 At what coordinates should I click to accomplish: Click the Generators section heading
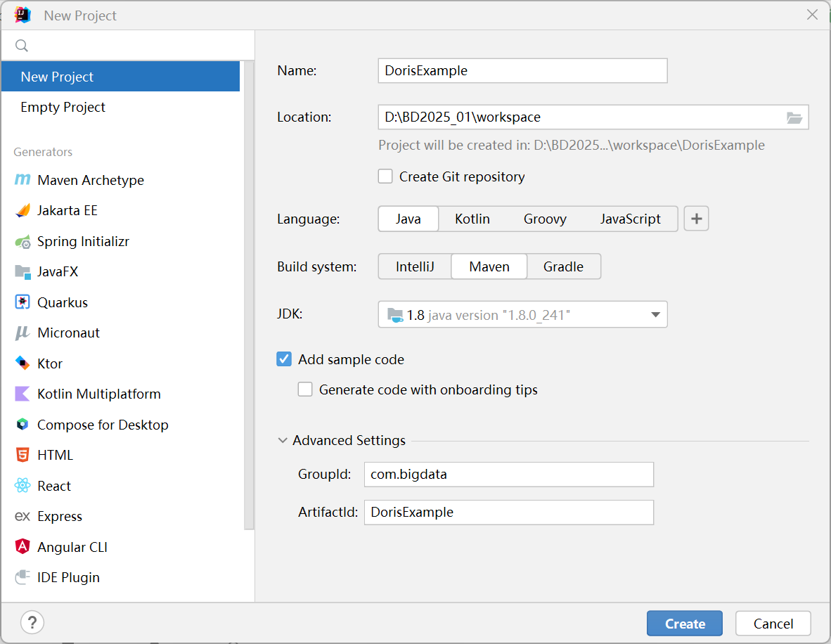point(43,152)
